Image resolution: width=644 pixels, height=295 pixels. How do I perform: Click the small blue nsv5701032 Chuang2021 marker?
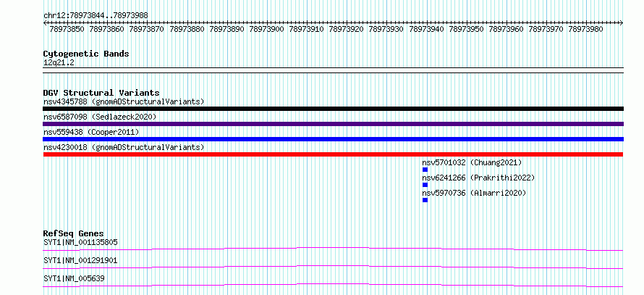(425, 170)
